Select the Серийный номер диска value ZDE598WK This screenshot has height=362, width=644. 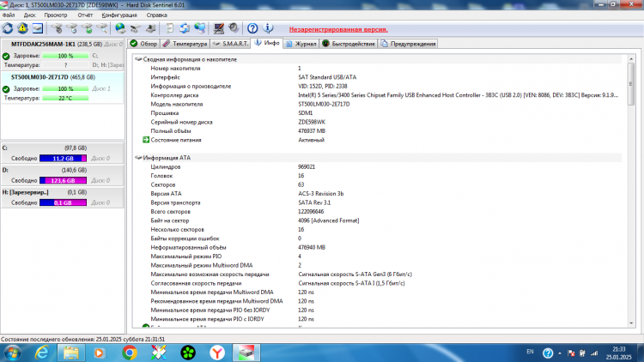312,123
